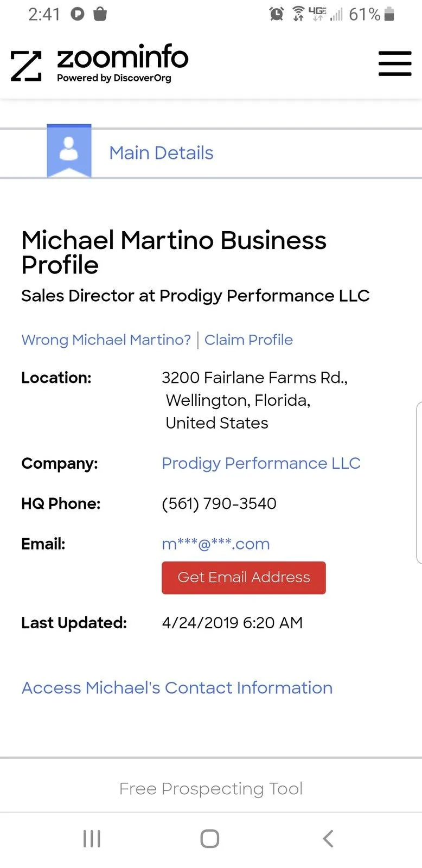
Task: Tap the battery status icon
Action: click(389, 14)
